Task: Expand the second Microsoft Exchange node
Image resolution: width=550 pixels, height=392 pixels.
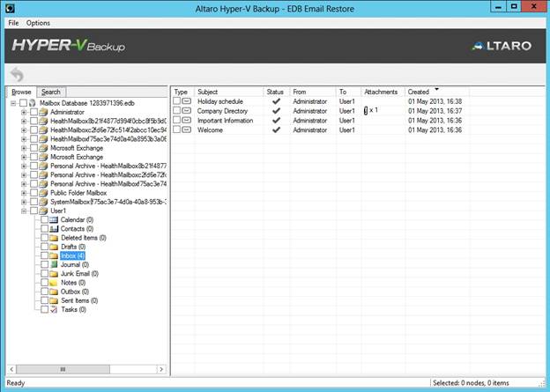Action: tap(24, 157)
